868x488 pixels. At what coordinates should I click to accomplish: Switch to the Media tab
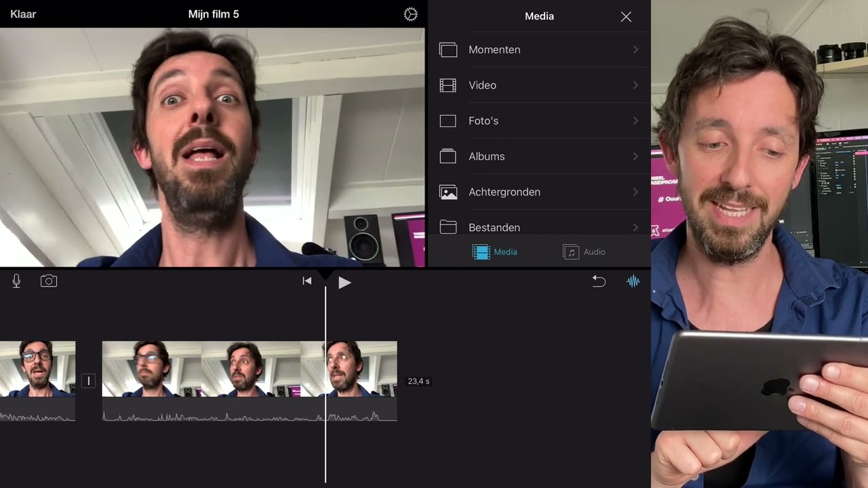(x=494, y=252)
